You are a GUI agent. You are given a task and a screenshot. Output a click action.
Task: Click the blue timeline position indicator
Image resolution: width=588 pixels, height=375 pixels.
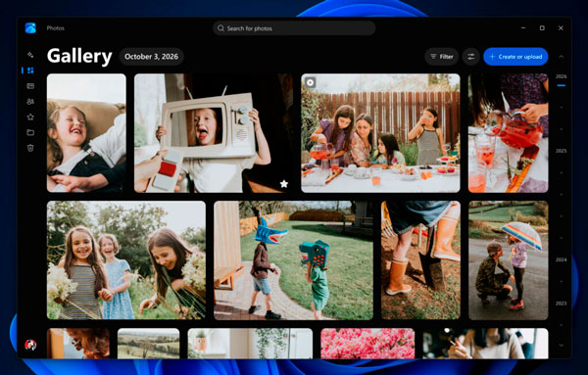[561, 85]
